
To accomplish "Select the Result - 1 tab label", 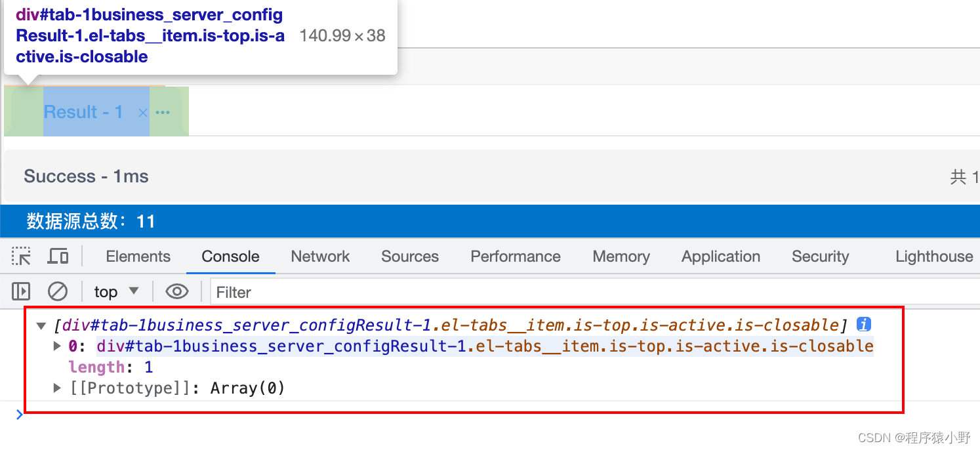I will click(x=83, y=112).
